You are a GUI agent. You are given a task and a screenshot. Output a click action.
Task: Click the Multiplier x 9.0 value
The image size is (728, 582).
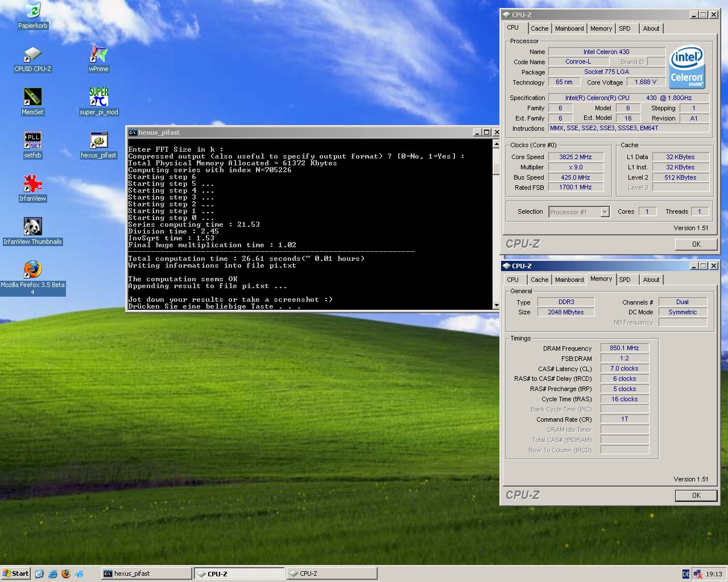[576, 167]
